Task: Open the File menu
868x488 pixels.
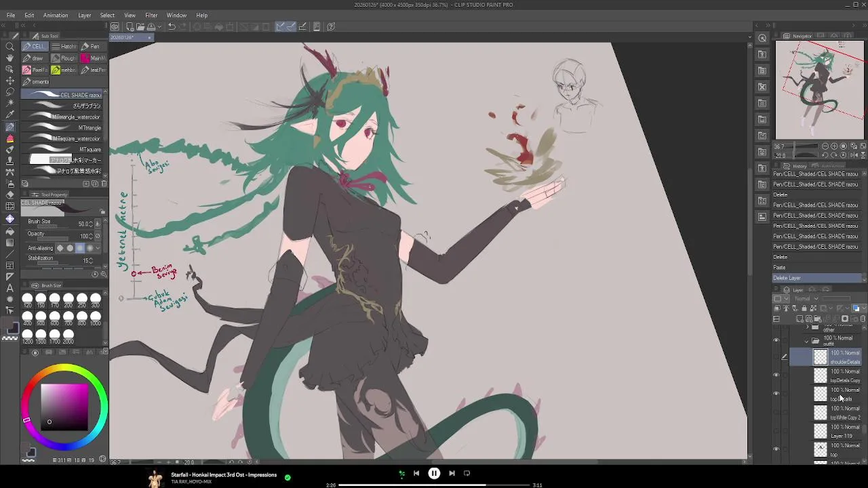Action: [x=11, y=15]
